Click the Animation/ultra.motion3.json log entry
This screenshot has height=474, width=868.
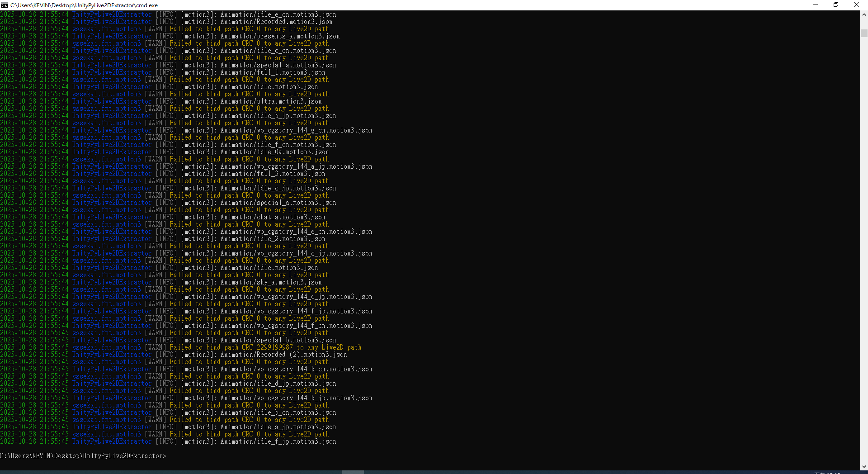click(271, 101)
